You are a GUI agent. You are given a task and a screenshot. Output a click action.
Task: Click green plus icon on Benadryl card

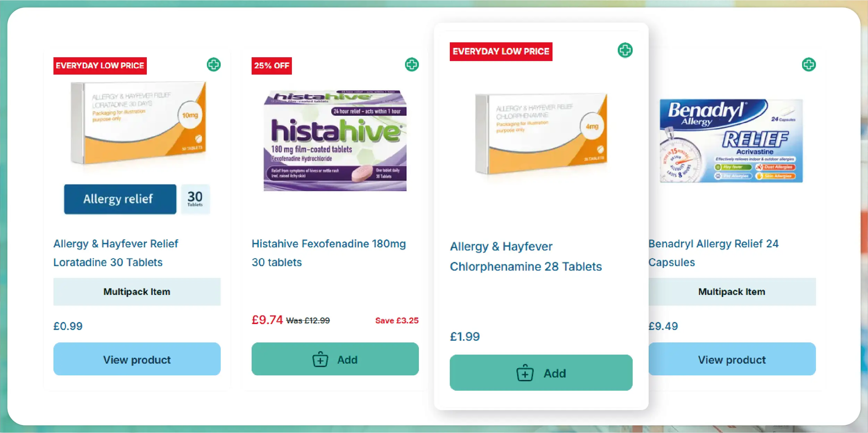pyautogui.click(x=809, y=65)
